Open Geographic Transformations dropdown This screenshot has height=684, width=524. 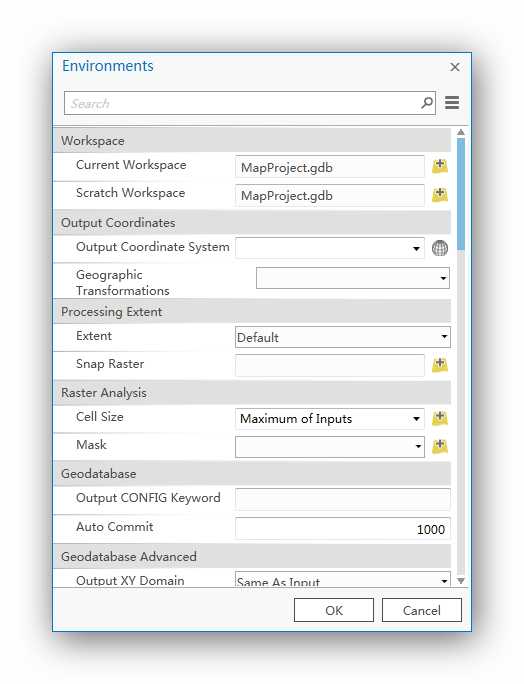pyautogui.click(x=443, y=278)
